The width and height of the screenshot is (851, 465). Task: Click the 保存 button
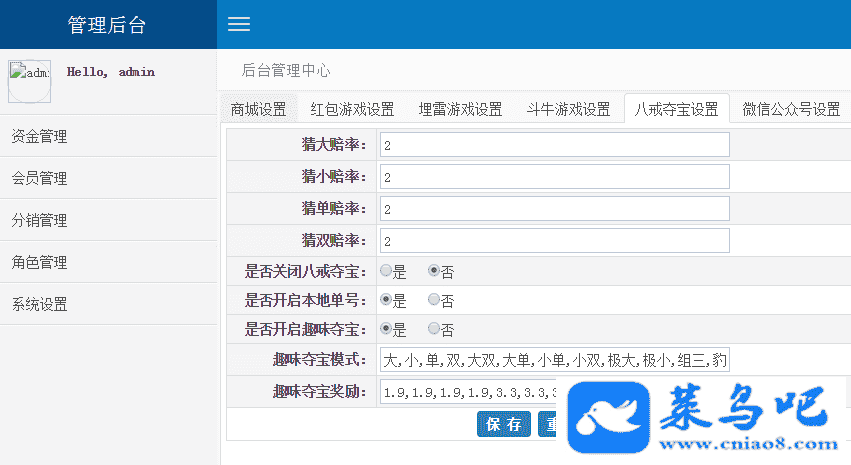tap(504, 424)
